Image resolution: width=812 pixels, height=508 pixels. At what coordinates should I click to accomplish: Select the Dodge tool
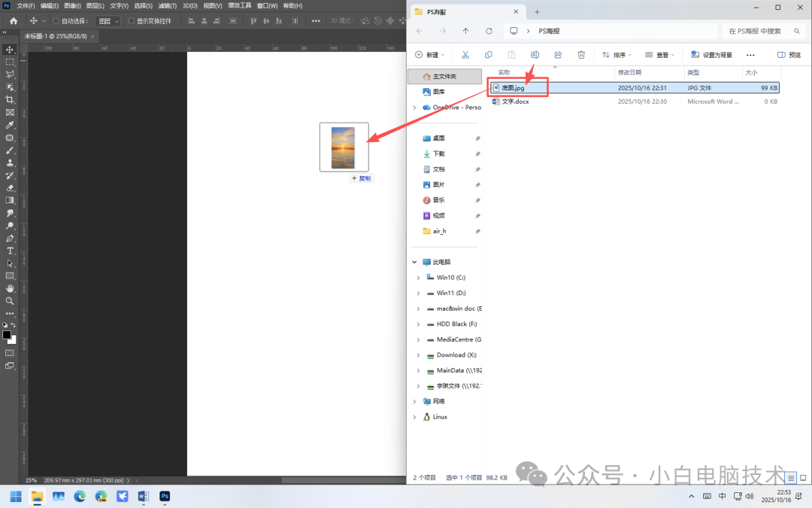pos(9,226)
